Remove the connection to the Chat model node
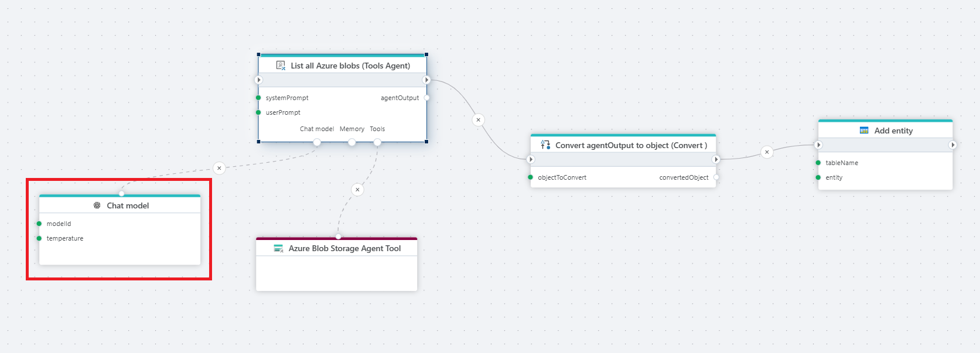 (x=219, y=168)
